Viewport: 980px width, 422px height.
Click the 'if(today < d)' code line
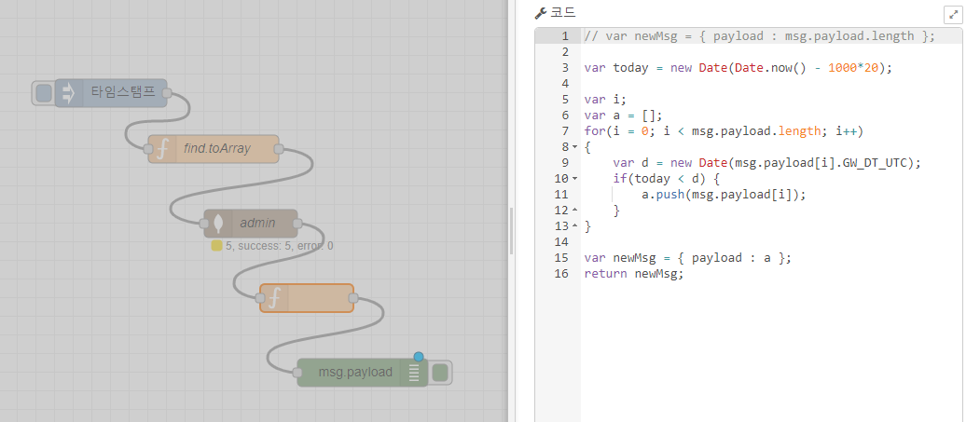pyautogui.click(x=667, y=179)
